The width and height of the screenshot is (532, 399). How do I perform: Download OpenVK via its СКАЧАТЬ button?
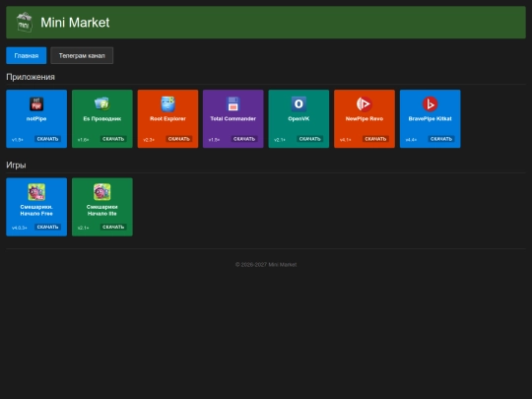click(x=309, y=139)
